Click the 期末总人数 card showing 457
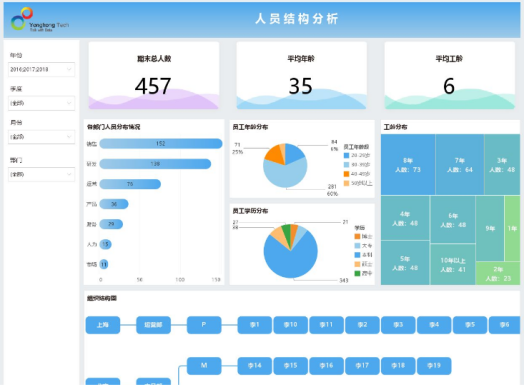Viewport: 524px width, 388px height. pyautogui.click(x=154, y=76)
